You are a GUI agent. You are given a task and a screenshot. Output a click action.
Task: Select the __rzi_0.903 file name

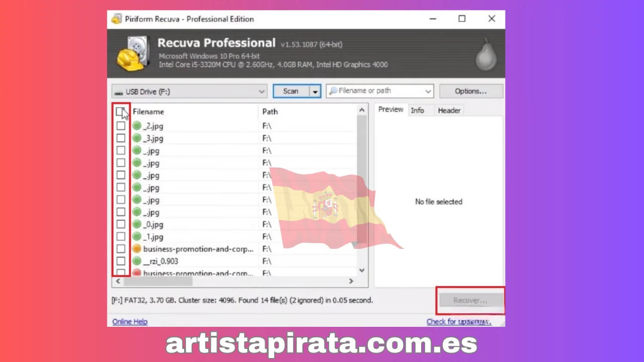pos(160,261)
